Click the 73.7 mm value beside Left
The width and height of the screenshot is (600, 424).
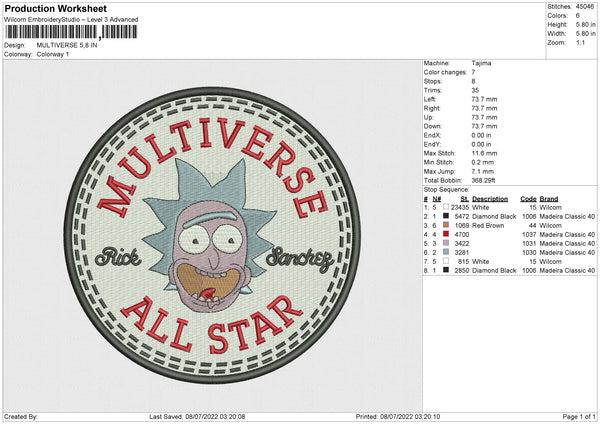484,99
